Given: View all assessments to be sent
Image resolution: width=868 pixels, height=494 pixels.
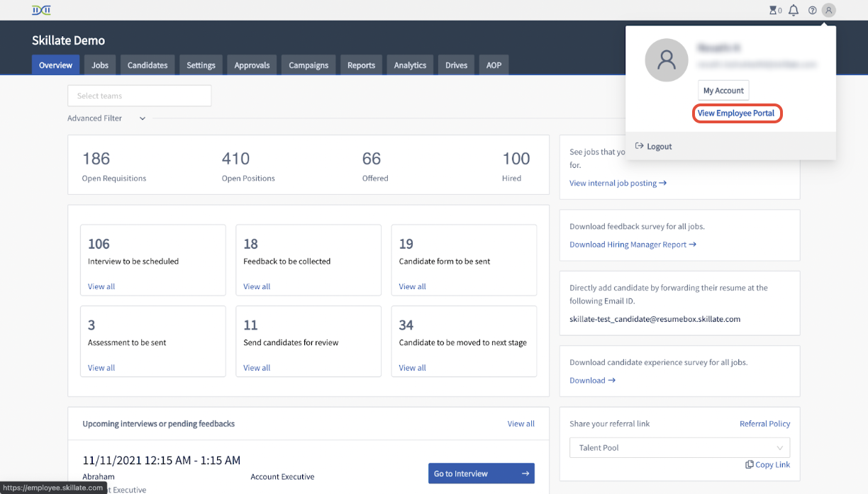Looking at the screenshot, I should (101, 368).
